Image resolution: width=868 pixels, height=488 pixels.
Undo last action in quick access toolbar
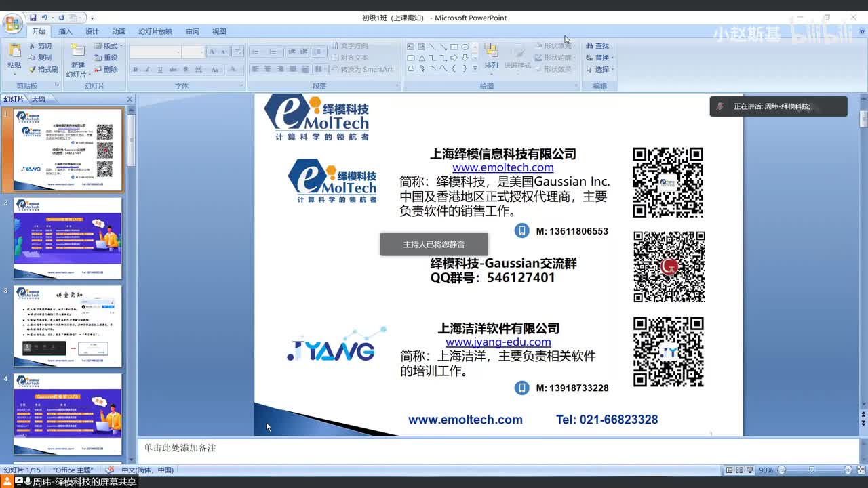45,18
